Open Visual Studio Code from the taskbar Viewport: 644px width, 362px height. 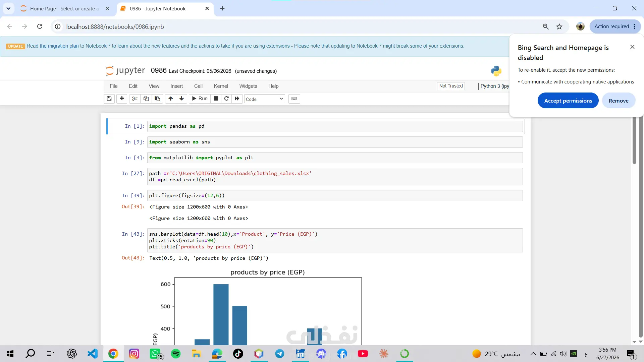point(93,354)
